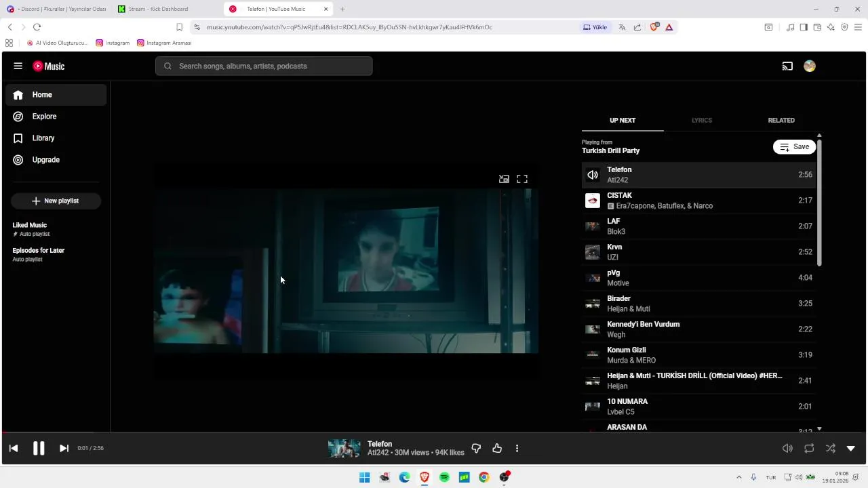This screenshot has height=488, width=868.
Task: Bookmark this page icon
Action: 179,27
